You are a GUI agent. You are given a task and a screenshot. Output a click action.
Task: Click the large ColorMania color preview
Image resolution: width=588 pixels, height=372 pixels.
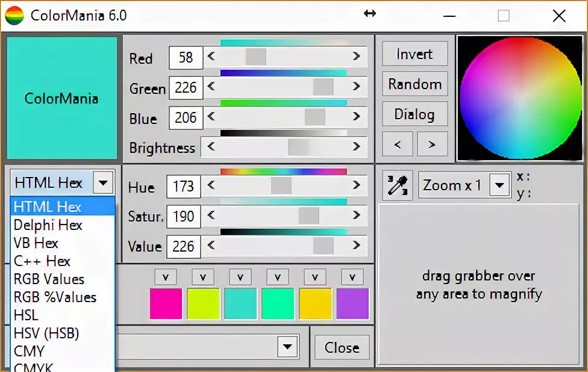pos(62,98)
